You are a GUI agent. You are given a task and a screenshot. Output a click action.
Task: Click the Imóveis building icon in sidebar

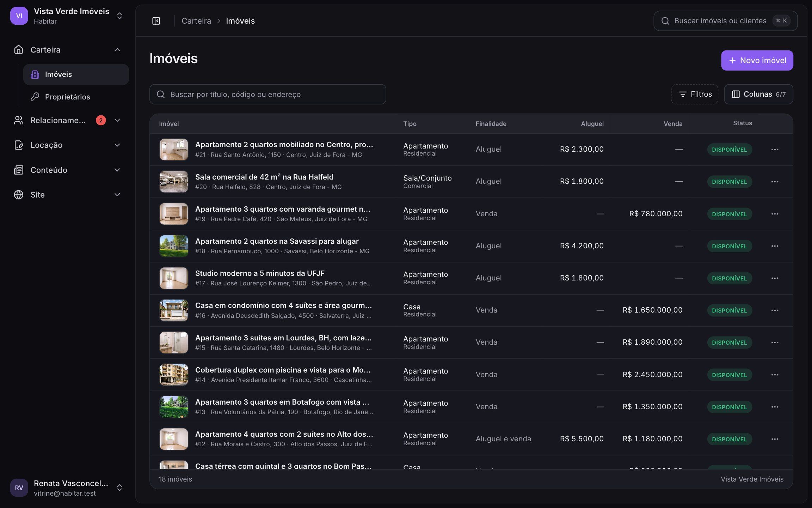(35, 74)
